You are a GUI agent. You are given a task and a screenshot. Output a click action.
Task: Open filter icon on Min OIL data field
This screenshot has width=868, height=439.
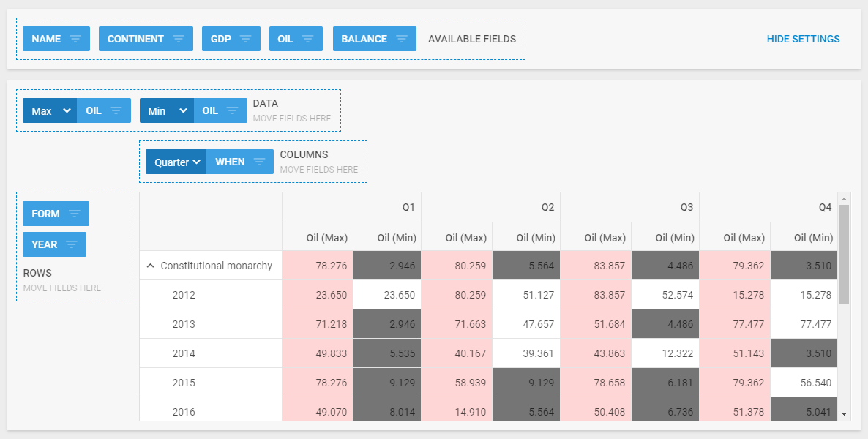click(233, 110)
